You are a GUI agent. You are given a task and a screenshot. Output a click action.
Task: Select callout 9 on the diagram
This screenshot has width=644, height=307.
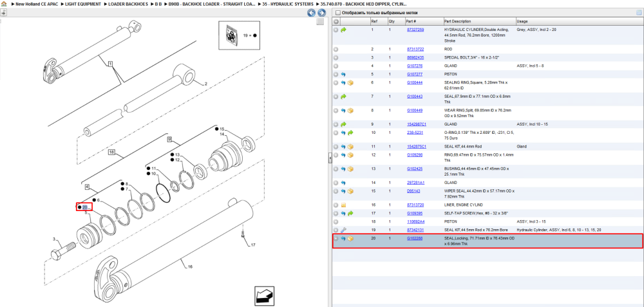coord(169,139)
